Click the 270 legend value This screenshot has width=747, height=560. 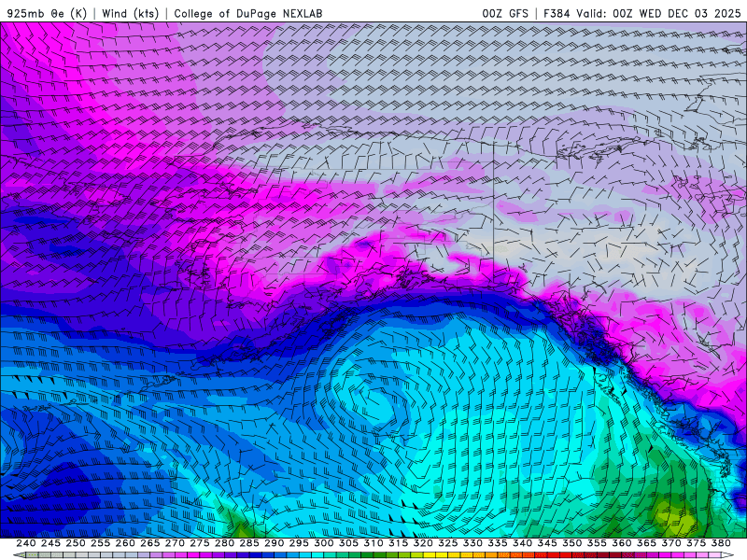coord(175,543)
